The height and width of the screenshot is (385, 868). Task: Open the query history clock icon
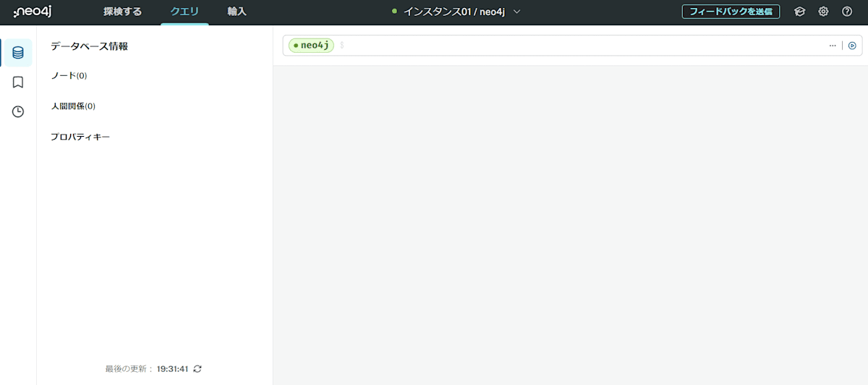point(18,111)
